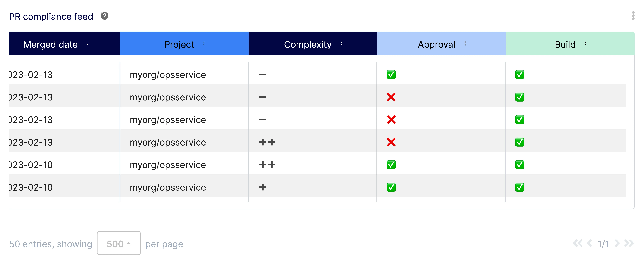Go to the first page arrows

(578, 243)
